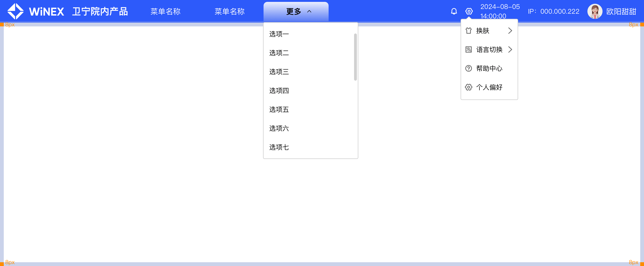Click the dropdown list scrollbar thumb

(355, 57)
